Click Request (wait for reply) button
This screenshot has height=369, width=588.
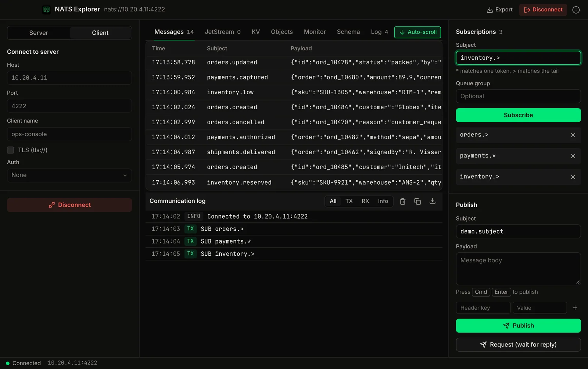[518, 345]
